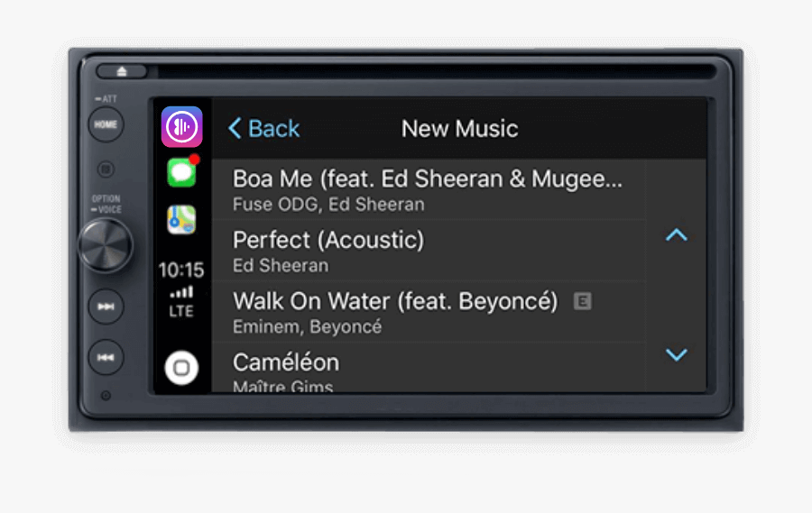The height and width of the screenshot is (513, 812).
Task: Select Walk On Water song
Action: [429, 312]
